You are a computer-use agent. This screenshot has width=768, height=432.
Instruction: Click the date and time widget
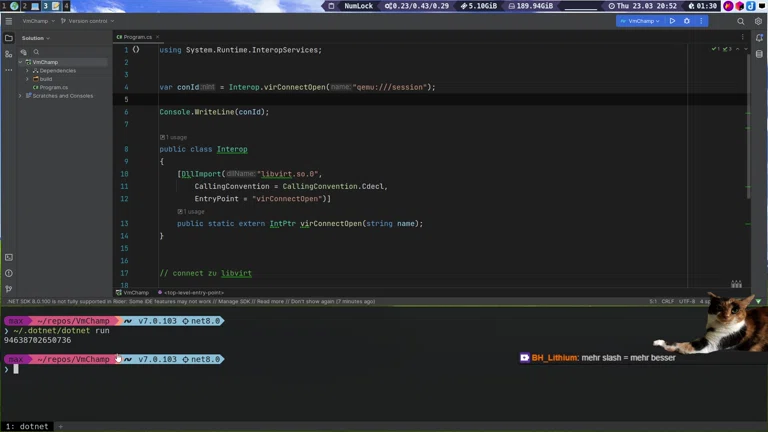pos(642,6)
